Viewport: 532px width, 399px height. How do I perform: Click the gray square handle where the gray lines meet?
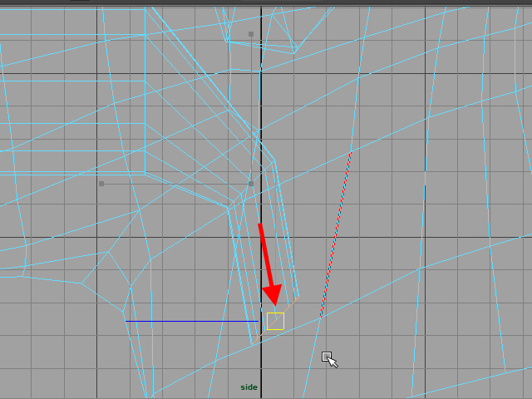pos(251,184)
